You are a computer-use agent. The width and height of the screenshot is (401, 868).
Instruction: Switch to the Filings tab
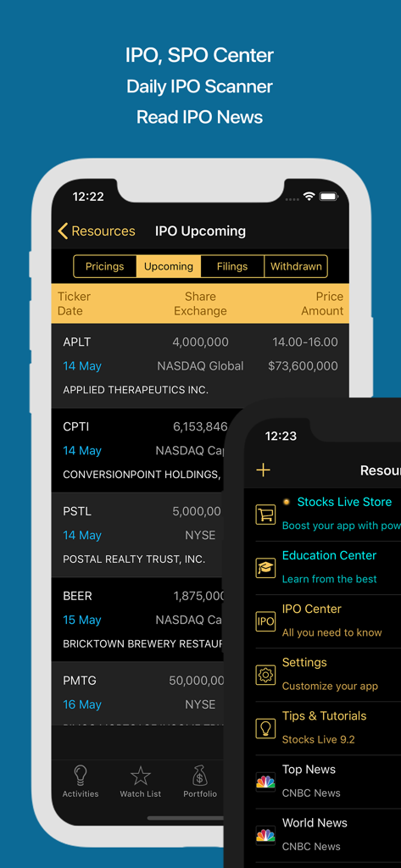pos(232,266)
